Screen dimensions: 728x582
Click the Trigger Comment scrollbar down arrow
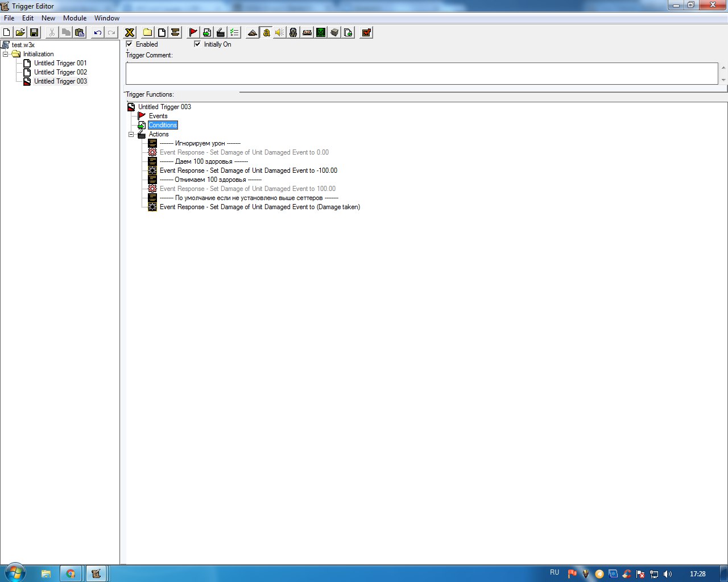pos(723,80)
